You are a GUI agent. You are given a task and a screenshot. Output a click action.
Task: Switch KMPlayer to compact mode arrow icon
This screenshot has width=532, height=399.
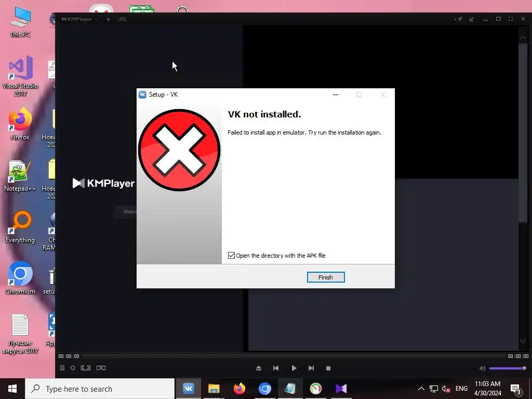472,19
